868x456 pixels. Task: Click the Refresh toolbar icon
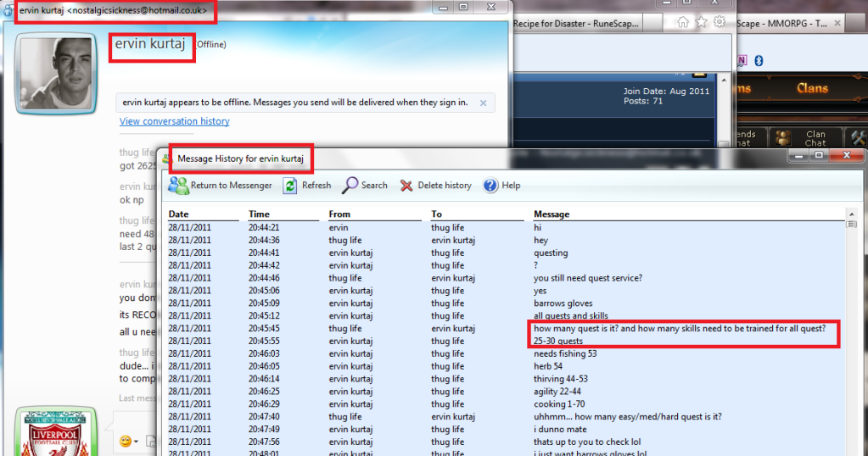click(x=289, y=186)
